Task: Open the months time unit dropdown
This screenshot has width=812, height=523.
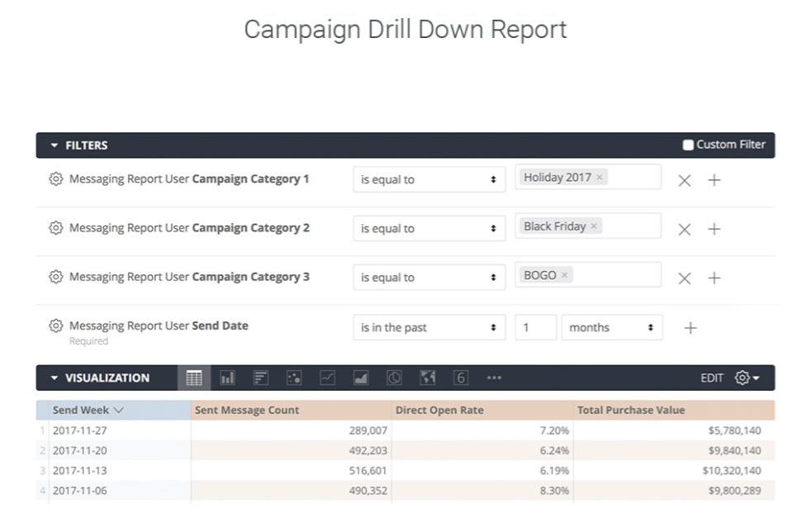Action: tap(611, 327)
